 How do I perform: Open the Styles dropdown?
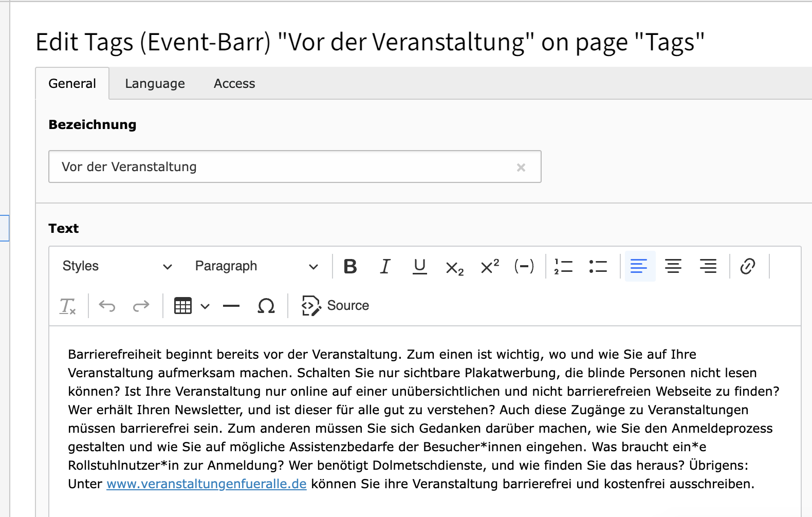pos(117,266)
